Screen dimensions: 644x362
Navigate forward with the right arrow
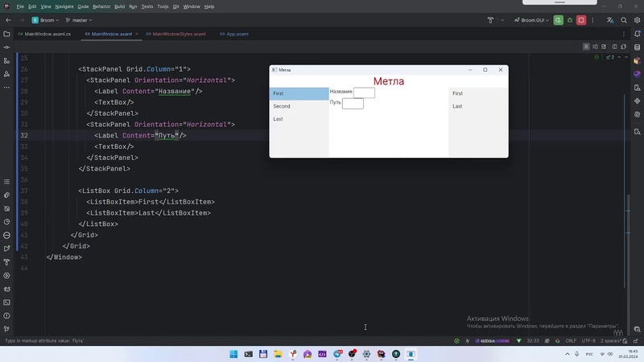[x=22, y=20]
